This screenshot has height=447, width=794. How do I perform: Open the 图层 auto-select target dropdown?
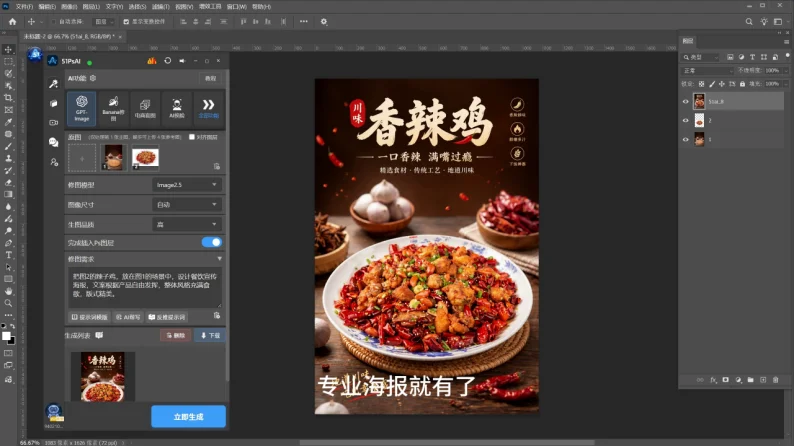click(x=104, y=22)
